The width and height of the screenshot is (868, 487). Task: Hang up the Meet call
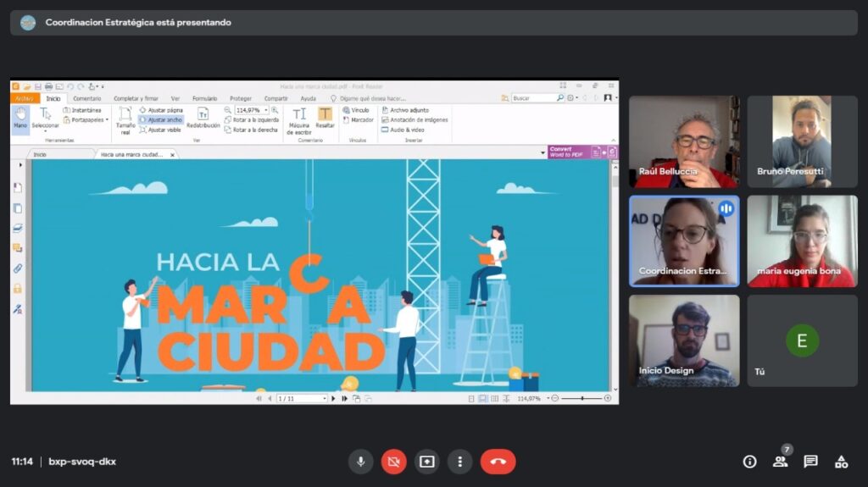(498, 462)
